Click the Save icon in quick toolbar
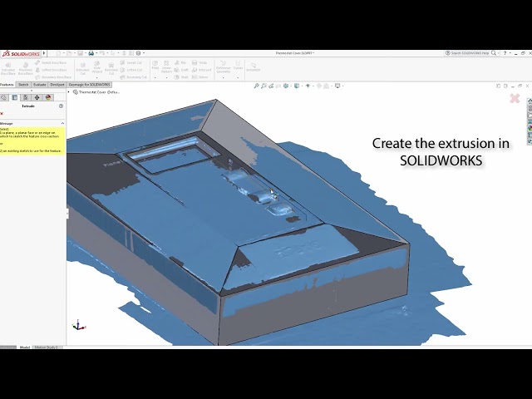Viewport: 532px width, 399px height. (x=80, y=53)
